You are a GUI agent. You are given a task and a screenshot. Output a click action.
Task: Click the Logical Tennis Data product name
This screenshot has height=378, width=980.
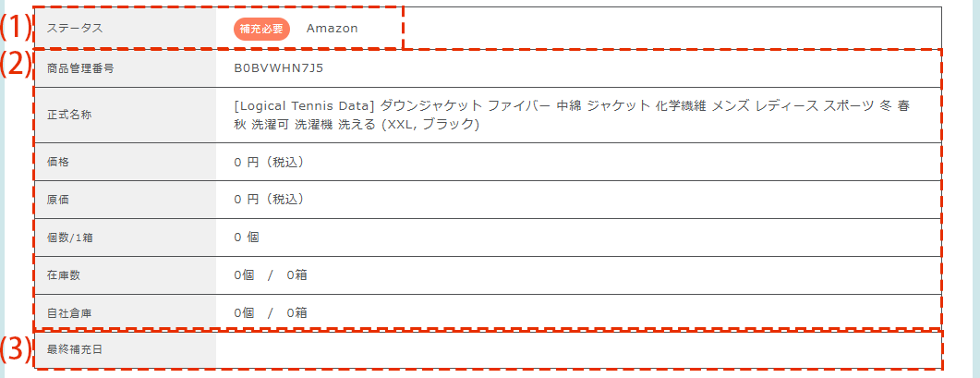[572, 115]
